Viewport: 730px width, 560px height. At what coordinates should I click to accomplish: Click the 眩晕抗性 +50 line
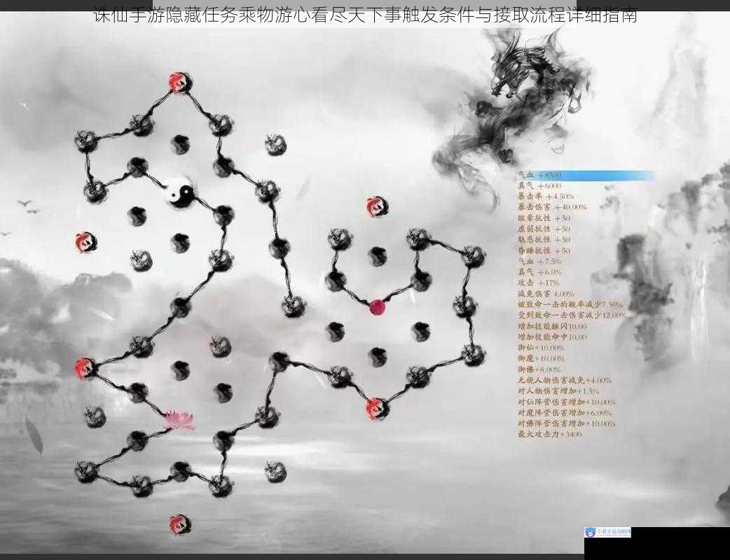tap(544, 218)
